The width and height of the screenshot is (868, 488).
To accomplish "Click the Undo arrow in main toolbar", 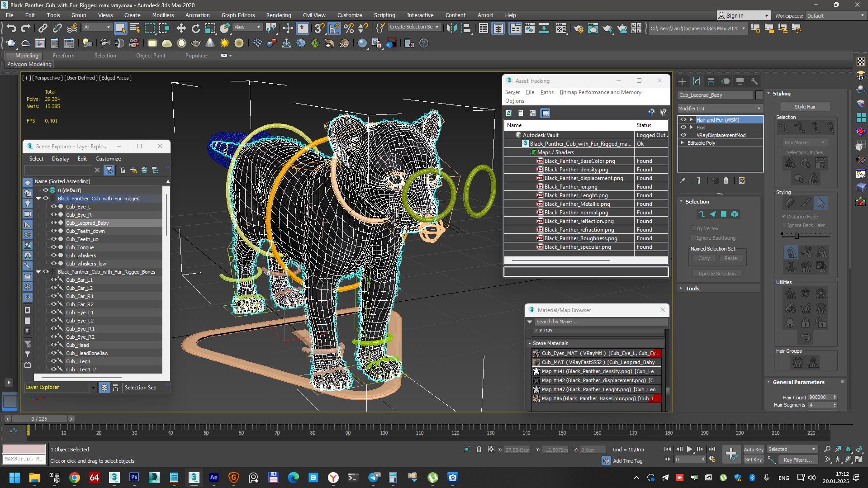I will [11, 28].
